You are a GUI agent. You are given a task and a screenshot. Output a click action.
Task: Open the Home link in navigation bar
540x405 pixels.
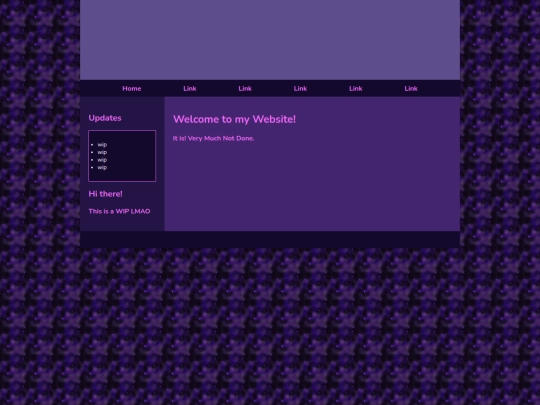(x=132, y=89)
